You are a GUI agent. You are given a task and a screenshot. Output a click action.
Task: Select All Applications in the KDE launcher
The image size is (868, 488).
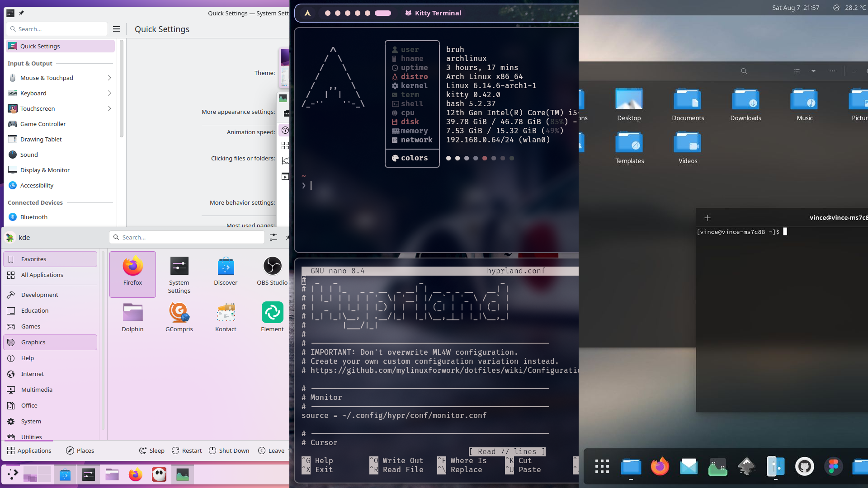[50, 275]
